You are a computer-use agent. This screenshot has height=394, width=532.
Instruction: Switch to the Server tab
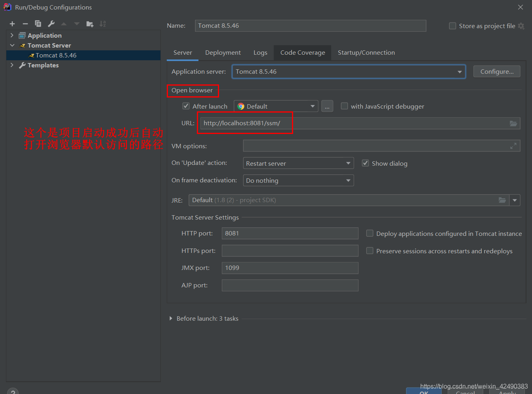pos(183,53)
